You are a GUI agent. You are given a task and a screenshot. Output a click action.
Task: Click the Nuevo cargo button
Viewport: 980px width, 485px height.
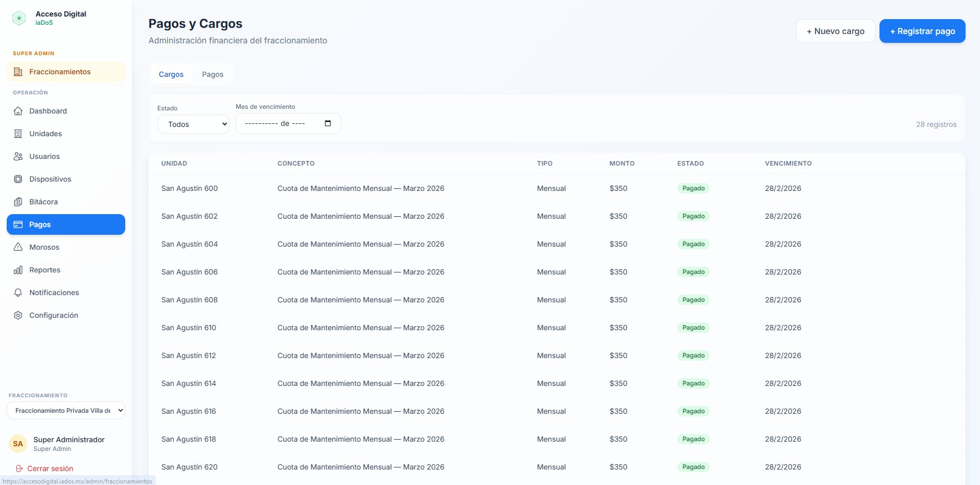tap(835, 31)
